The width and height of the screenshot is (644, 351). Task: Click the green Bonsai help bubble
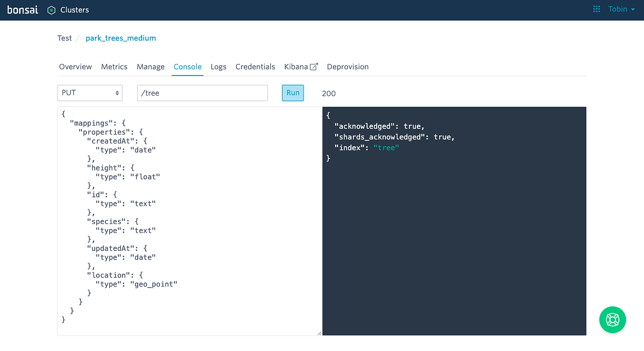coord(612,320)
